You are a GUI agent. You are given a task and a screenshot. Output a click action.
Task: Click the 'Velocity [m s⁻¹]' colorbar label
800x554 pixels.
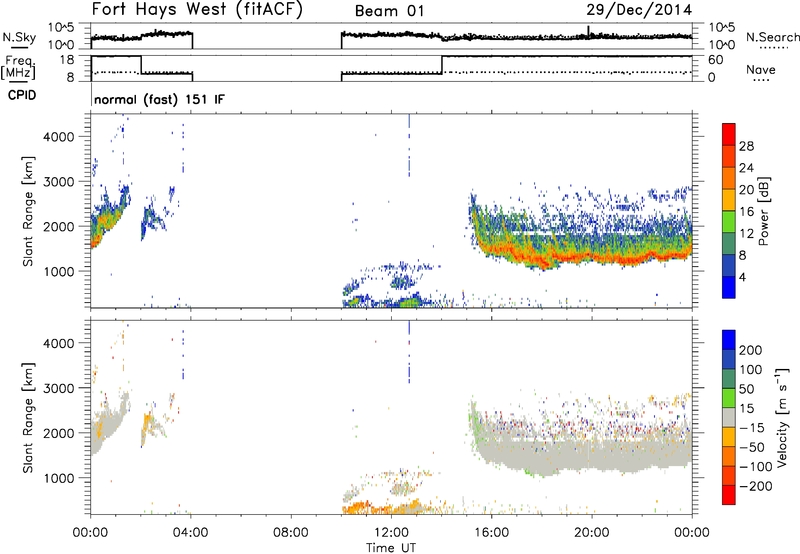coord(782,417)
